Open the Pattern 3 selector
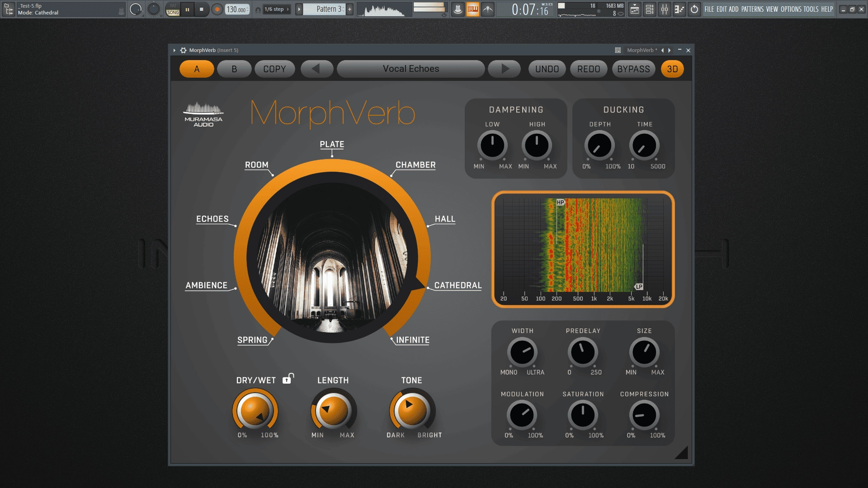Viewport: 868px width, 488px height. coord(325,9)
